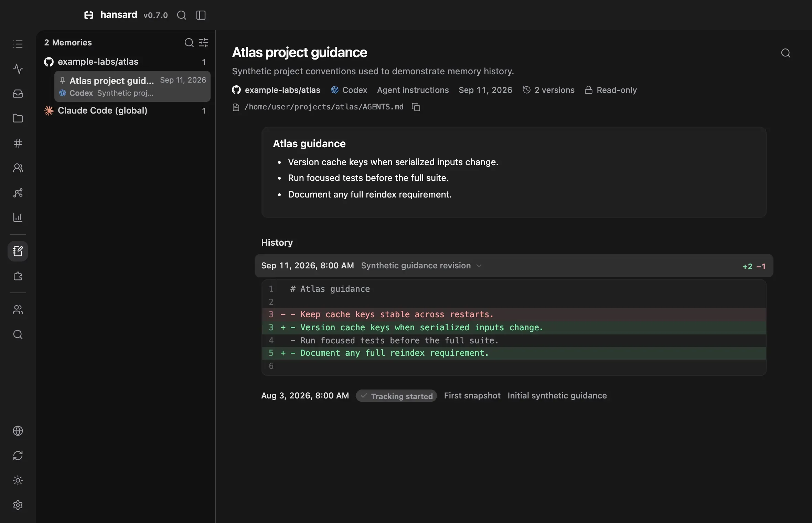Open global search in the top bar
The image size is (812, 523).
click(182, 15)
